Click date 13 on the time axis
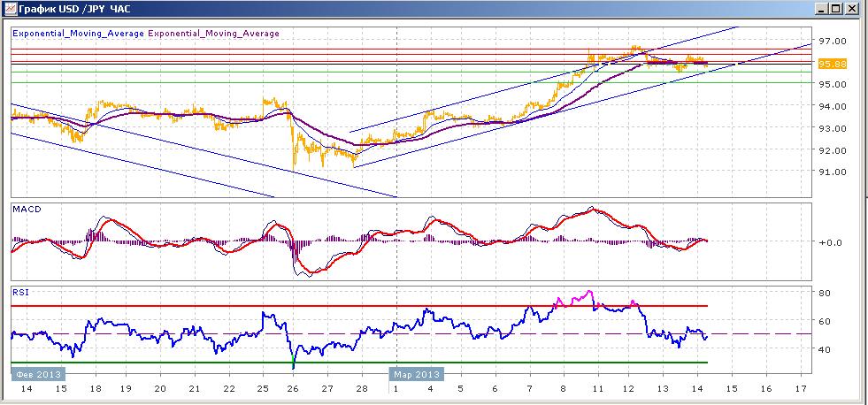Screen dimensions: 868x405 point(663,389)
